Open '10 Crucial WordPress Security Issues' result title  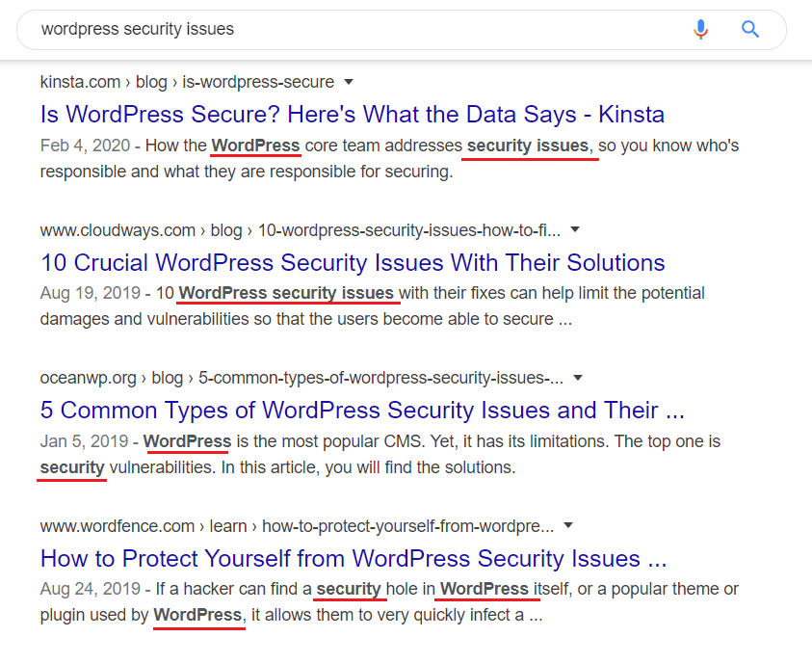(353, 262)
